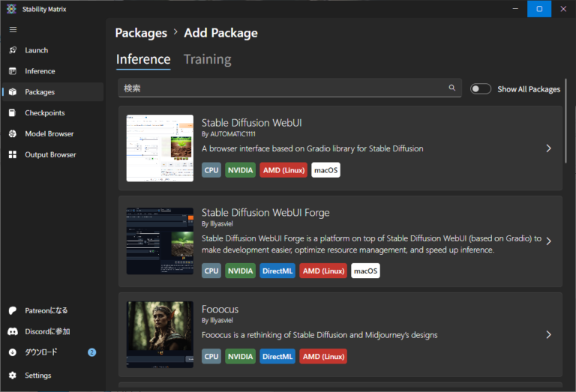Click the hamburger menu icon
The image size is (576, 392).
click(x=13, y=29)
